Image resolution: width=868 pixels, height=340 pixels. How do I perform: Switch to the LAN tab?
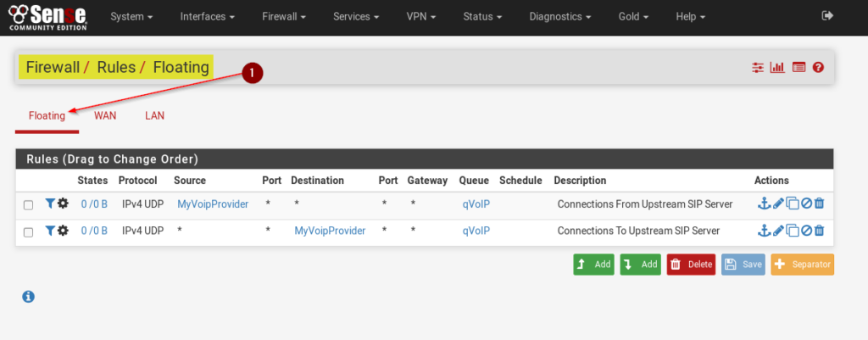(154, 115)
